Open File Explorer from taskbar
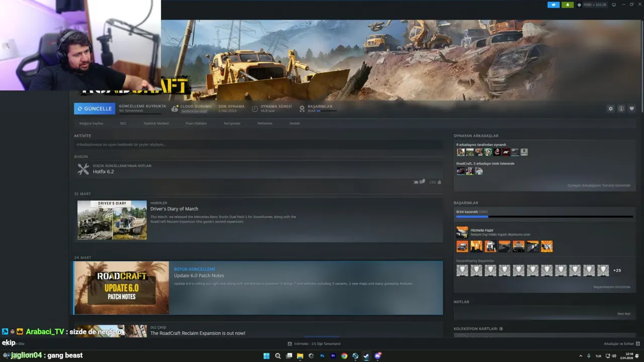This screenshot has height=362, width=644. coord(300,356)
